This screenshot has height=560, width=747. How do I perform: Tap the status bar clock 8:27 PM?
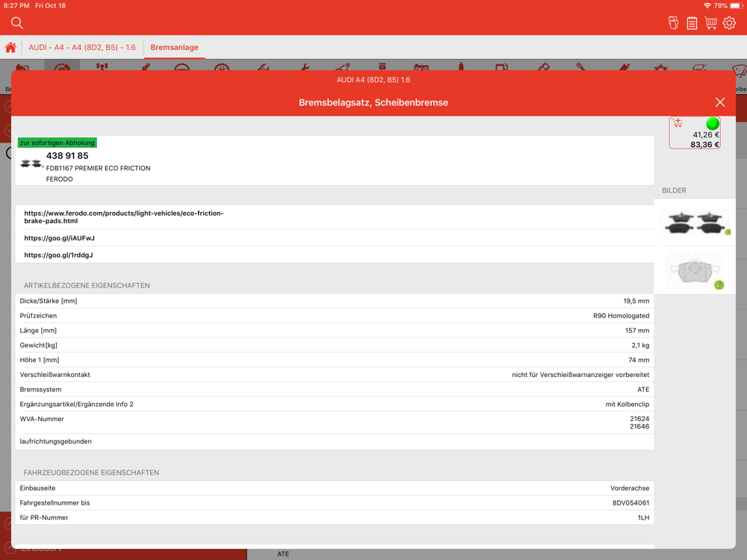(x=16, y=6)
